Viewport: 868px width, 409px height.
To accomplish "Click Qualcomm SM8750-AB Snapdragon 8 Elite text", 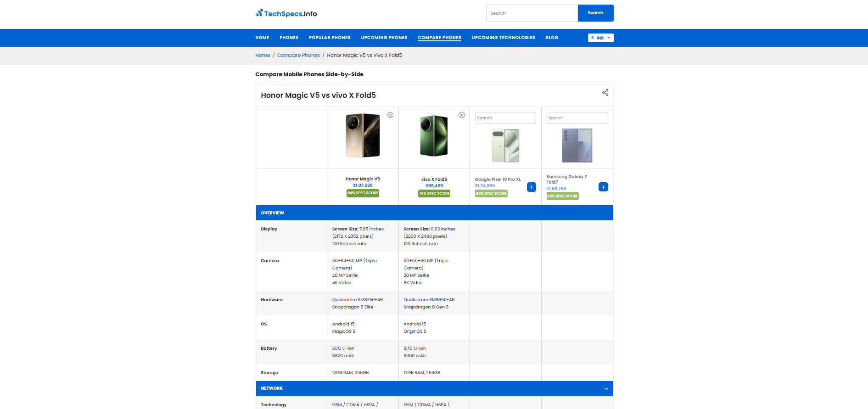I will click(x=358, y=303).
